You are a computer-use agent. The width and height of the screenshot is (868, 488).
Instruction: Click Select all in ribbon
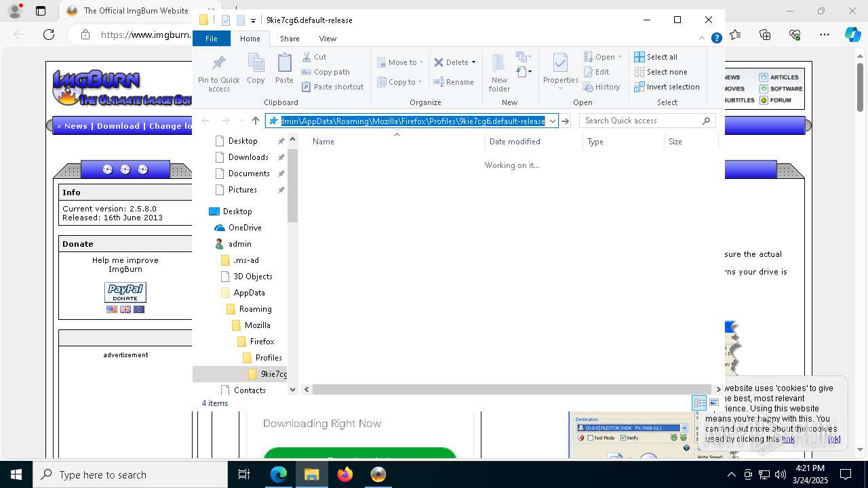pyautogui.click(x=655, y=57)
